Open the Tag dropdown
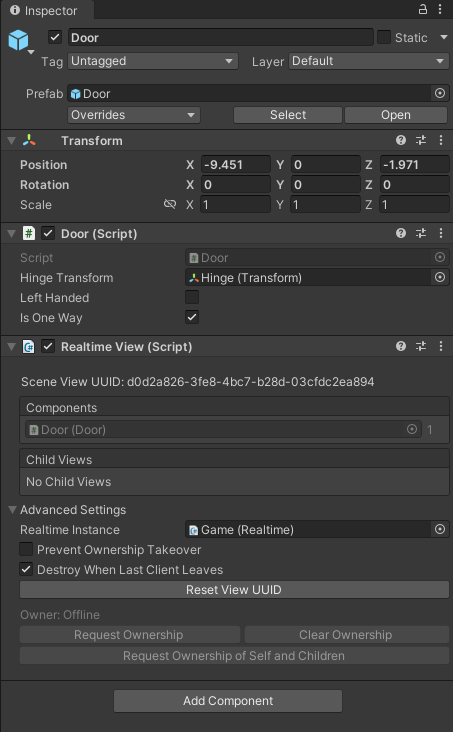This screenshot has width=453, height=732. point(153,61)
